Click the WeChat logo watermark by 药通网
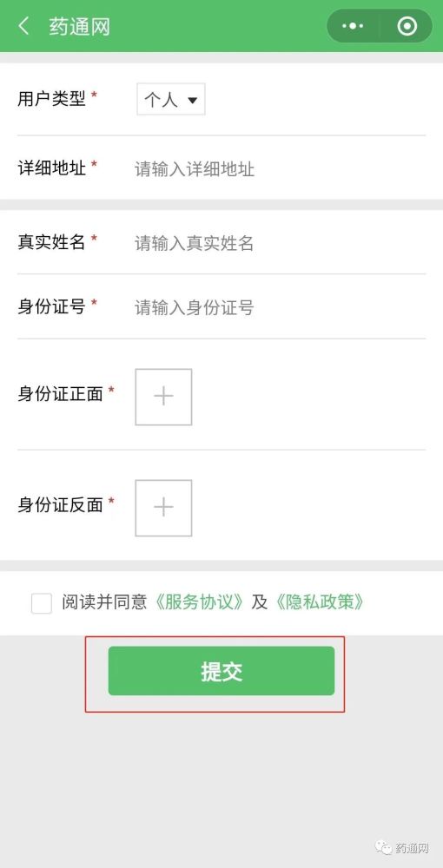 click(x=383, y=847)
